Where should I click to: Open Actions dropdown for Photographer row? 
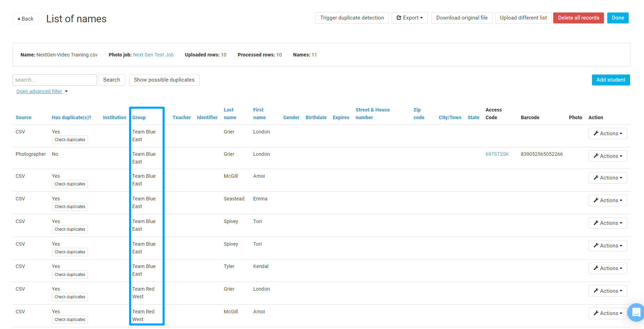click(608, 156)
